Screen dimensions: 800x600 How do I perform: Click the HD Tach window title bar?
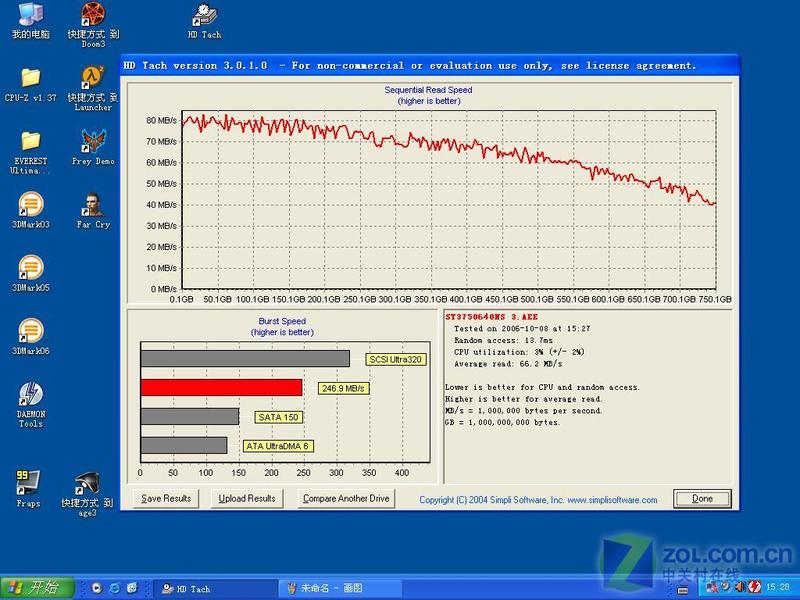click(430, 65)
